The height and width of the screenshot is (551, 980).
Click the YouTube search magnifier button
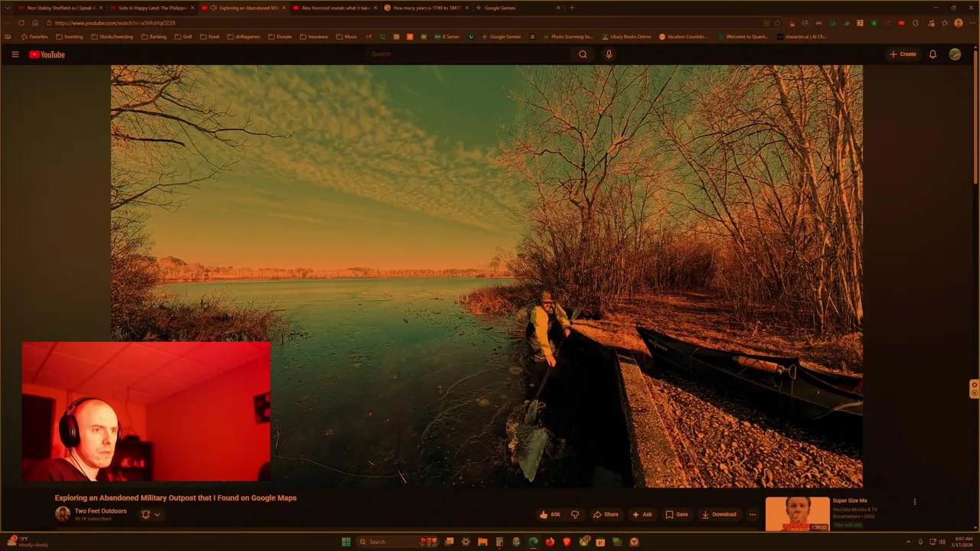583,54
